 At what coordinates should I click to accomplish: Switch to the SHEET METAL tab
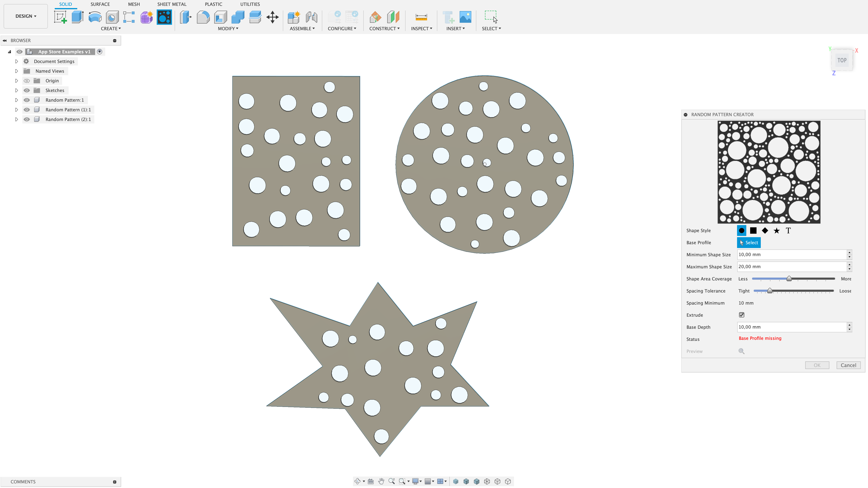click(172, 4)
